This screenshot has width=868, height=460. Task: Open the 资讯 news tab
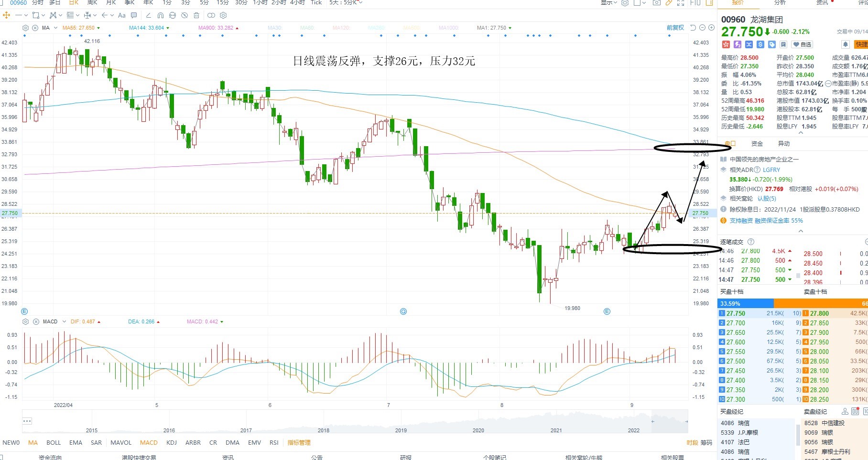click(822, 2)
